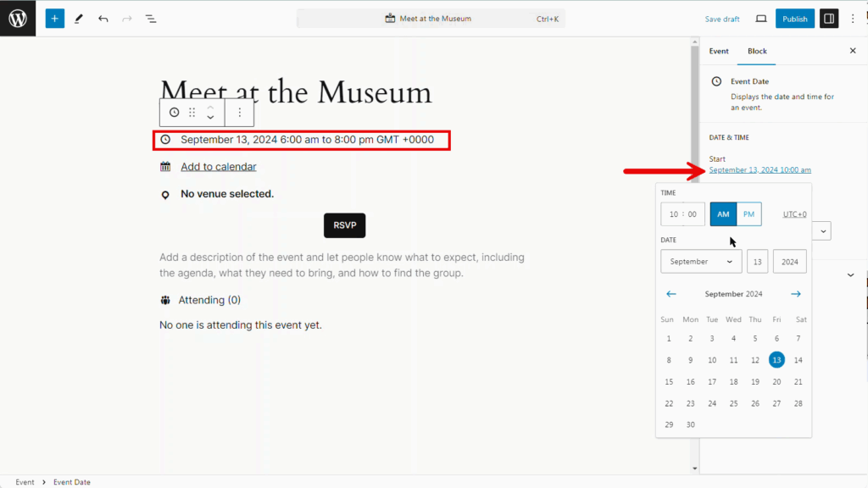Select the Block tab
Image resolution: width=868 pixels, height=488 pixels.
coord(757,51)
